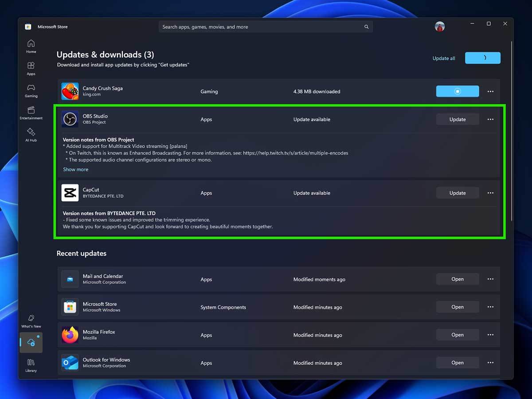Screen dimensions: 532x399
Task: Pause the Candy Crush Saga download progress
Action: coord(457,91)
